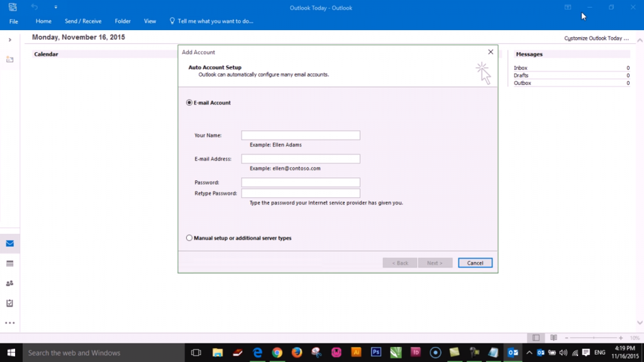
Task: Switch to Reading view in status bar
Action: pos(553,337)
